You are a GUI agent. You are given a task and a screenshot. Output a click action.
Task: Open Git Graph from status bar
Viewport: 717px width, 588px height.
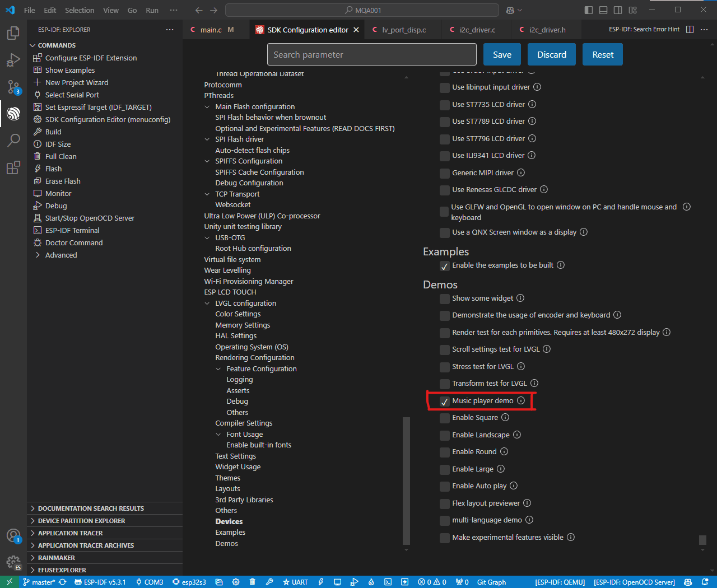491,582
